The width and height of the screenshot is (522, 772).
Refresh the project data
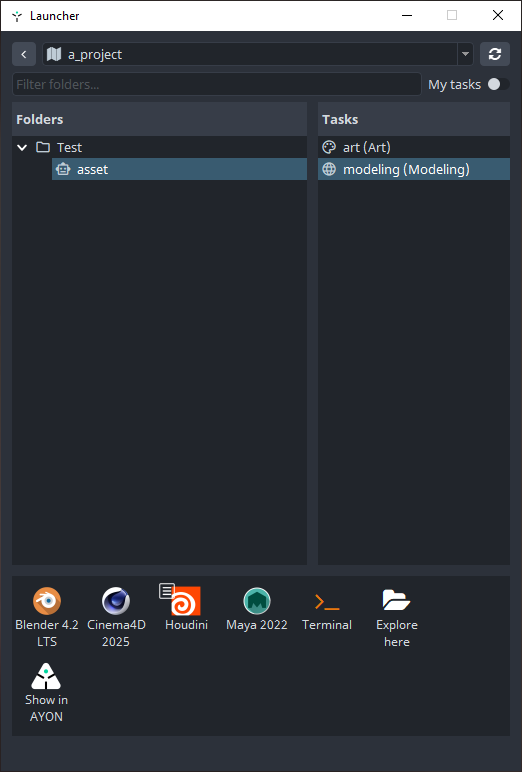(x=495, y=54)
